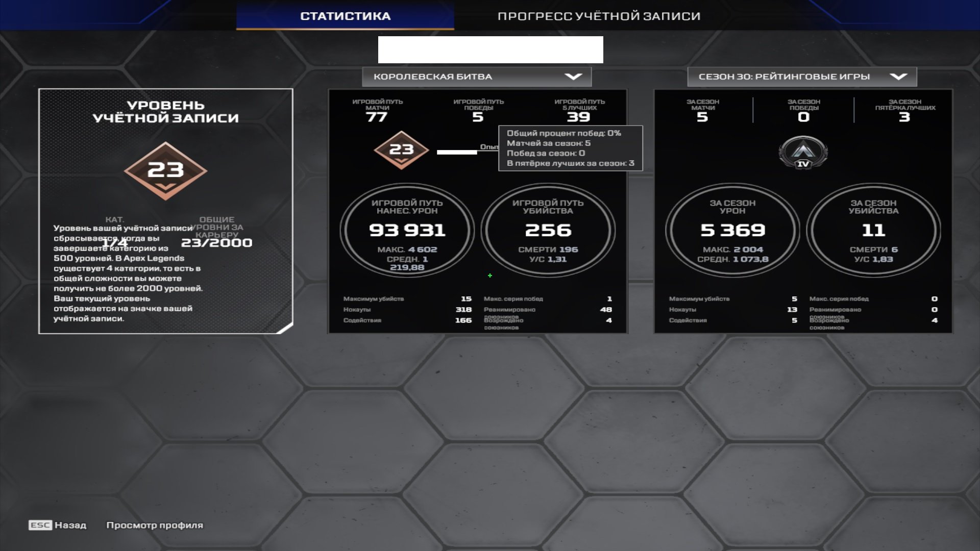Click the За сезон убийства 11 circle
The height and width of the screenshot is (551, 980).
click(873, 230)
